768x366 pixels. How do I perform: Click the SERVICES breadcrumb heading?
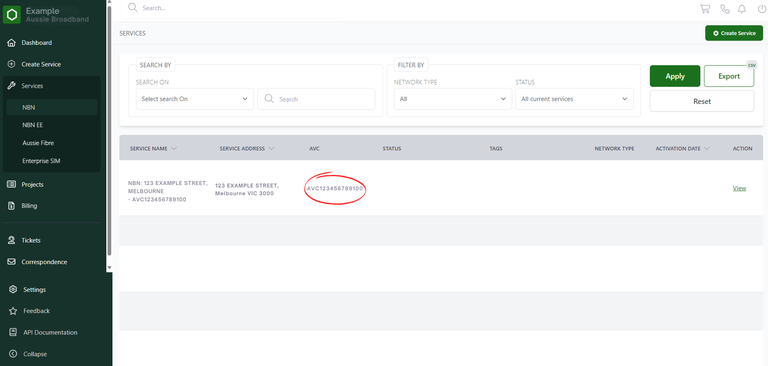(132, 34)
